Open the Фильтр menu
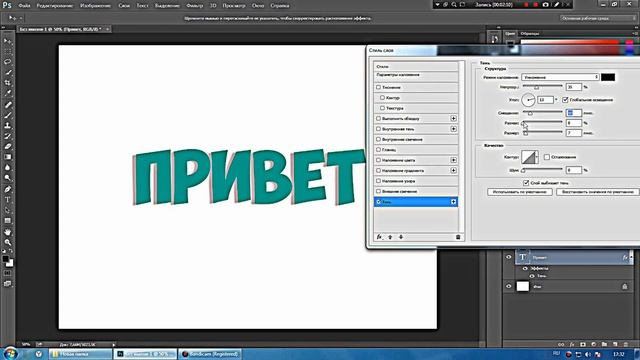The height and width of the screenshot is (360, 640). (195, 6)
